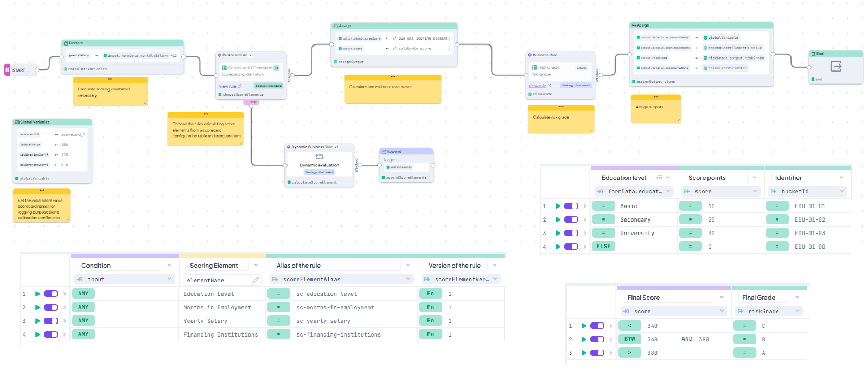Toggle off the Months in Employment row

coord(51,307)
